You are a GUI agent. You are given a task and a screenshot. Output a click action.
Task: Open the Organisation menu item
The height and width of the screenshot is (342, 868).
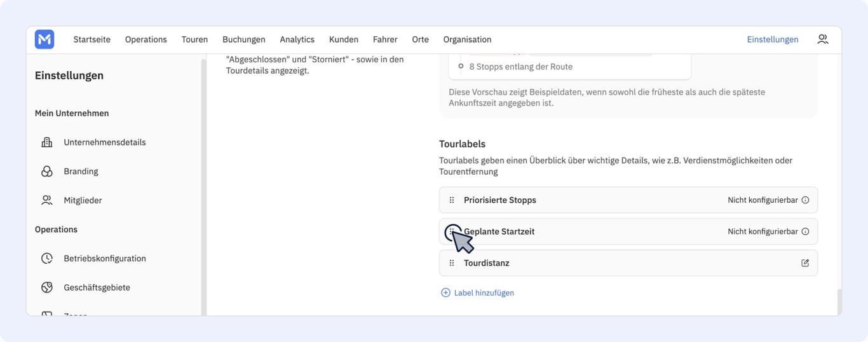coord(467,39)
